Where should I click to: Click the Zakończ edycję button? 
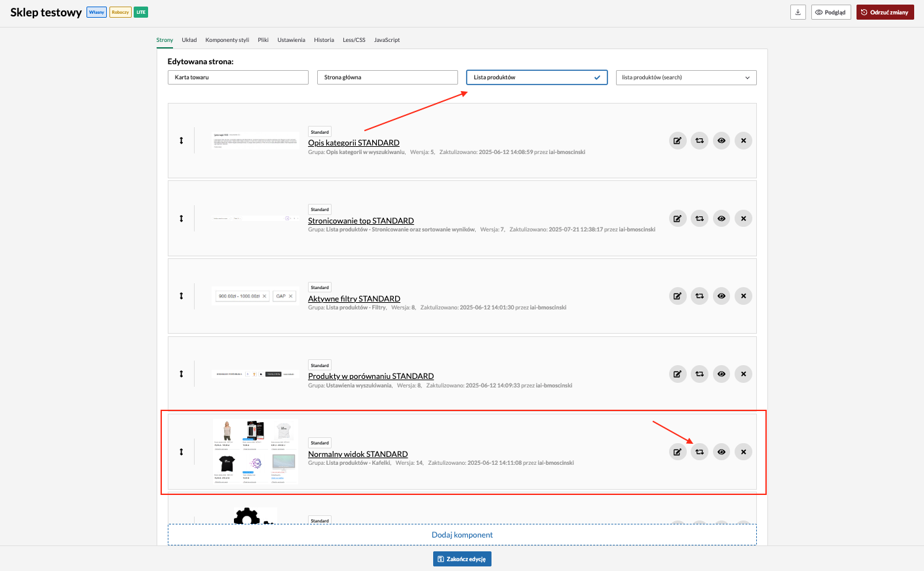pos(462,559)
